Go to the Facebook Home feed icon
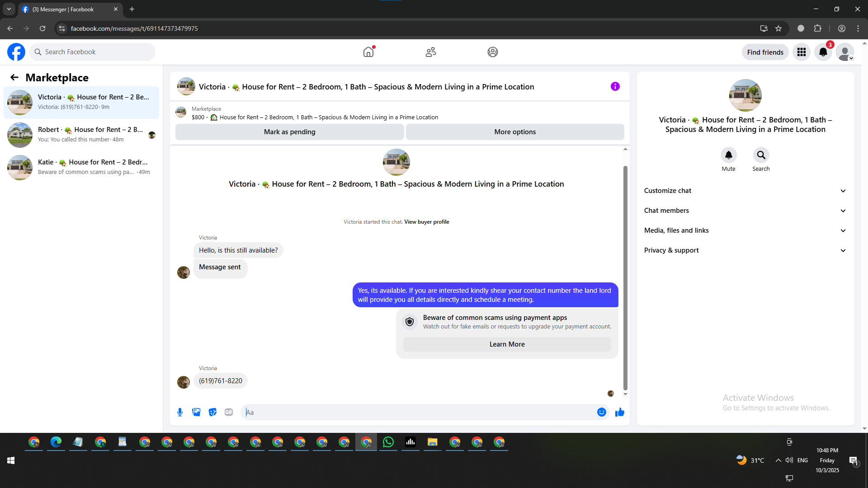This screenshot has width=868, height=488. [368, 52]
